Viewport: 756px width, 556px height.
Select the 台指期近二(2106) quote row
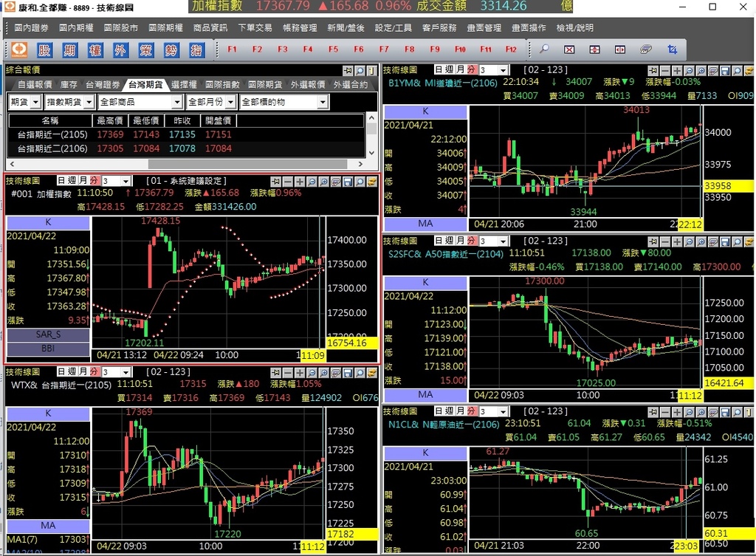coord(186,148)
